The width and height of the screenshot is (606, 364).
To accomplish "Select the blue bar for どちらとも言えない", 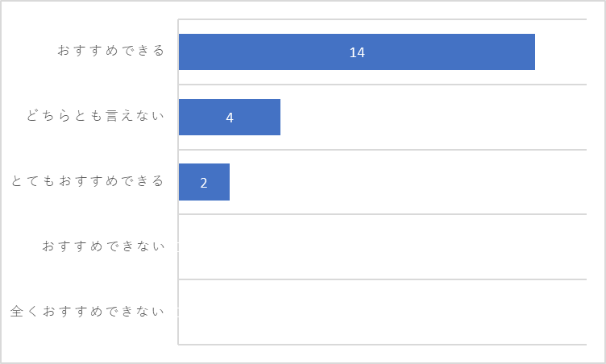I will [x=230, y=117].
